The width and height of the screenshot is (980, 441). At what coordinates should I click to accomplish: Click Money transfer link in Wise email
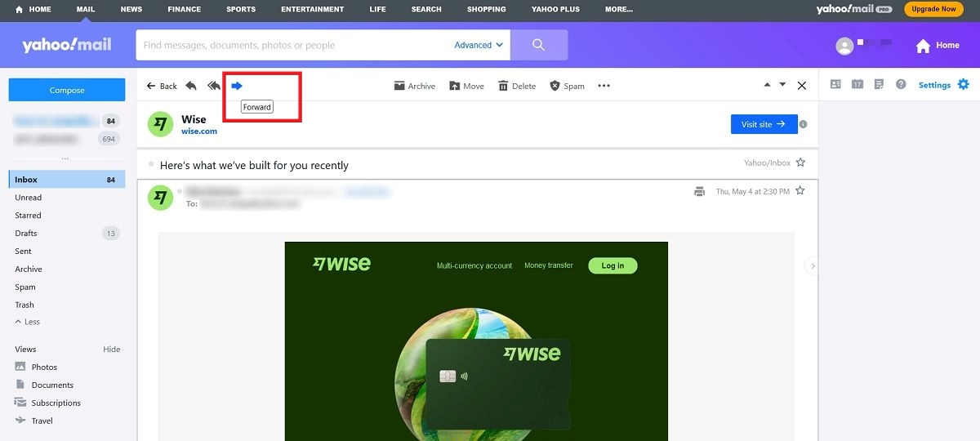(549, 265)
